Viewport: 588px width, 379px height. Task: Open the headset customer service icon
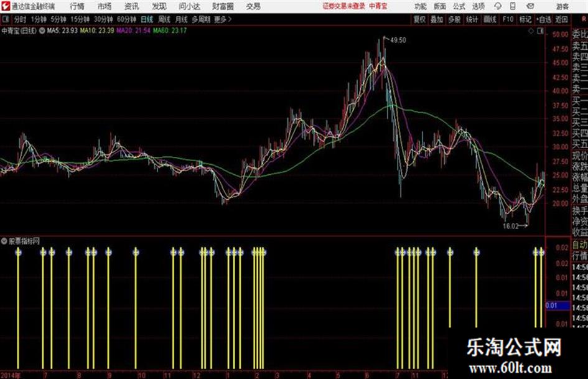coord(498,6)
